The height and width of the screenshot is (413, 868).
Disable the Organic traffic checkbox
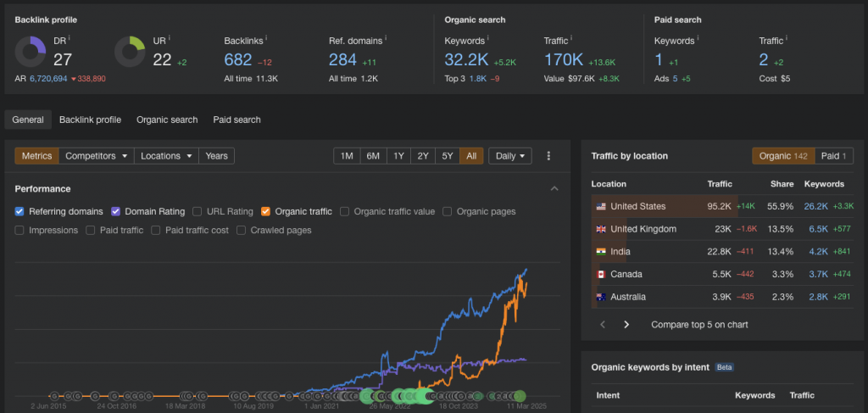coord(266,212)
